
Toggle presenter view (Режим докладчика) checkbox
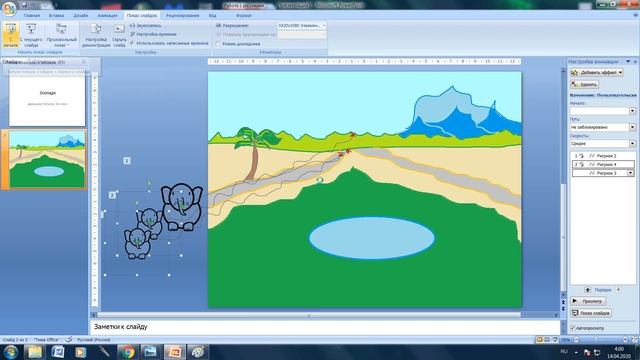pos(218,44)
